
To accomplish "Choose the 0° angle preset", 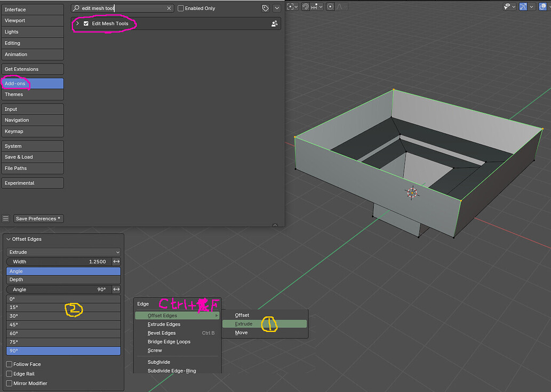I will [63, 299].
